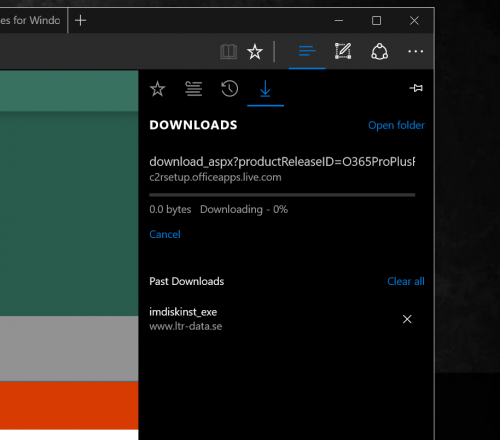
Task: Toggle the Hub icon in the toolbar
Action: click(307, 51)
